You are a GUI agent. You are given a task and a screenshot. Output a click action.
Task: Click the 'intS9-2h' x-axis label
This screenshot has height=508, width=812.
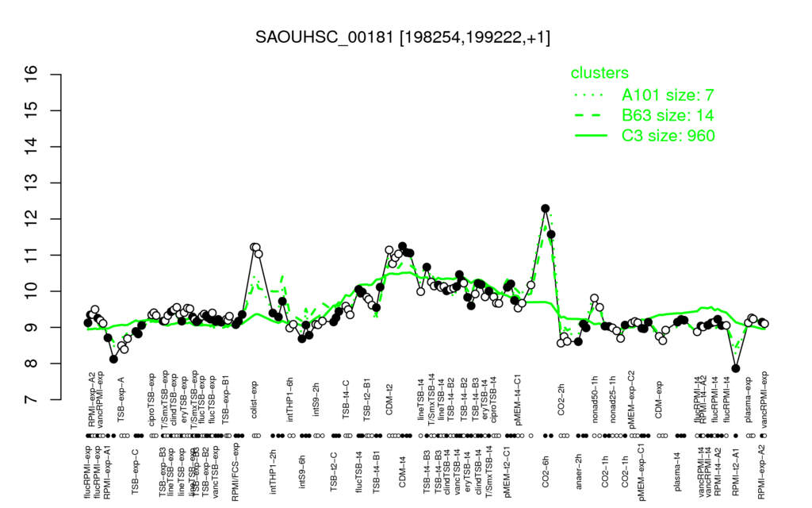click(x=317, y=399)
